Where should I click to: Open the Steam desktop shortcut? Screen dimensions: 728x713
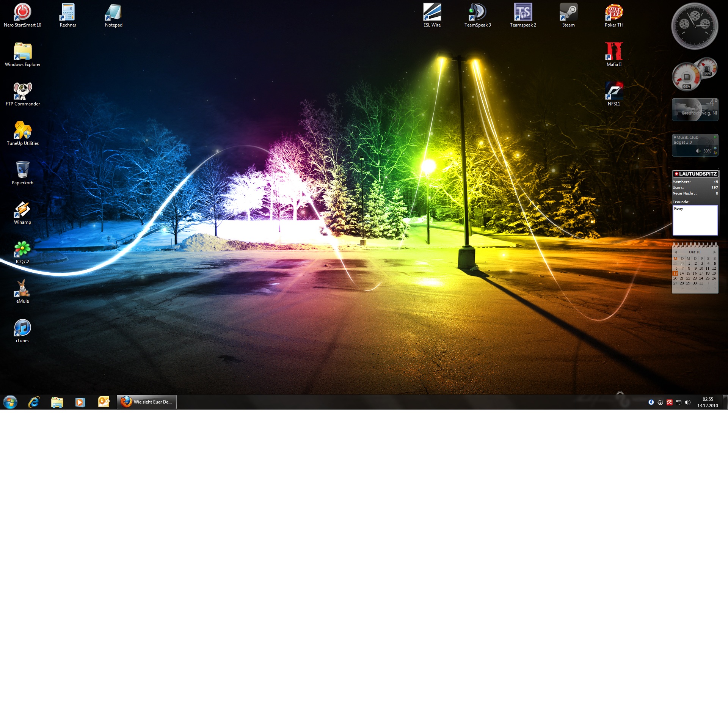[568, 13]
